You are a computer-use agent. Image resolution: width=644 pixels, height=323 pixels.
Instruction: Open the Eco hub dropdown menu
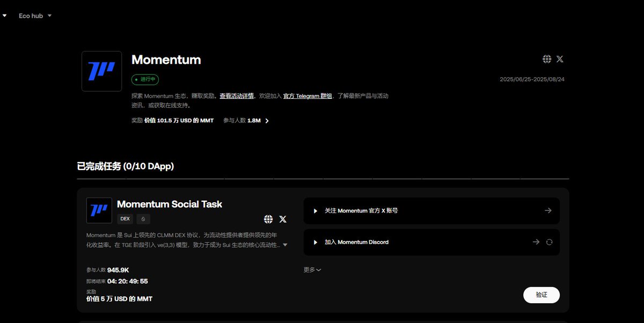[35, 16]
